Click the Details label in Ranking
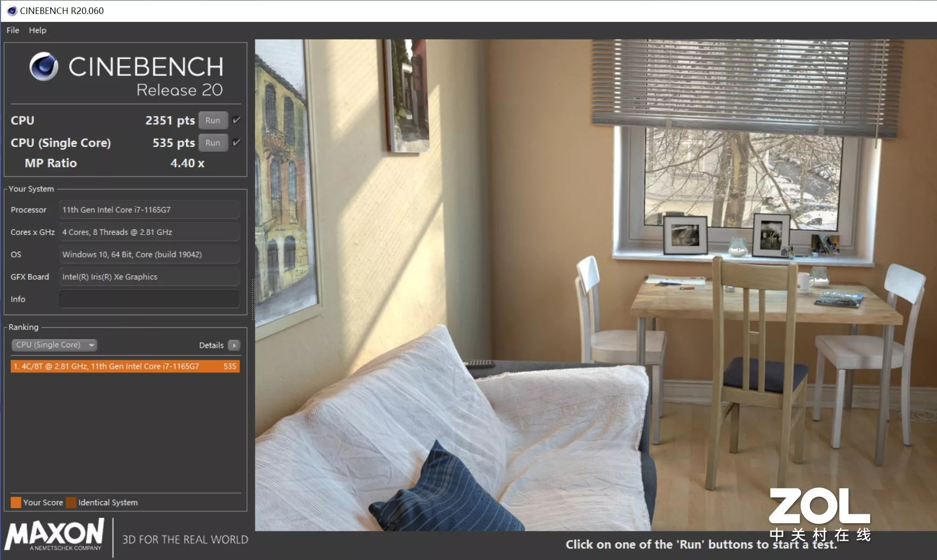The width and height of the screenshot is (937, 560). [211, 345]
